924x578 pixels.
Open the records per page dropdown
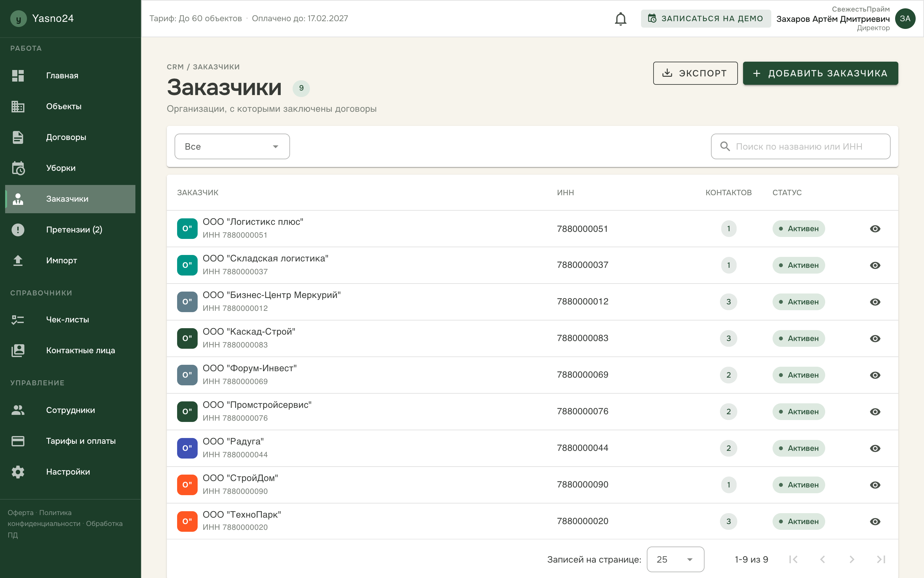(675, 559)
